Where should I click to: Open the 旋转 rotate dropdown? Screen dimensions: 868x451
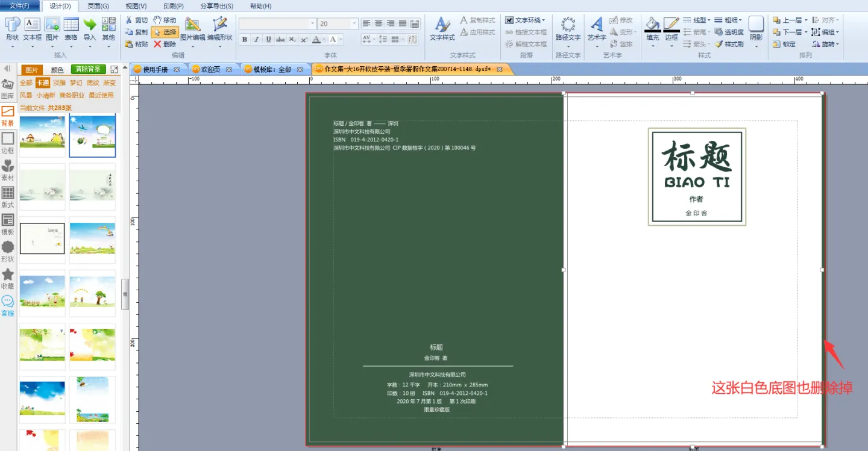click(x=825, y=44)
